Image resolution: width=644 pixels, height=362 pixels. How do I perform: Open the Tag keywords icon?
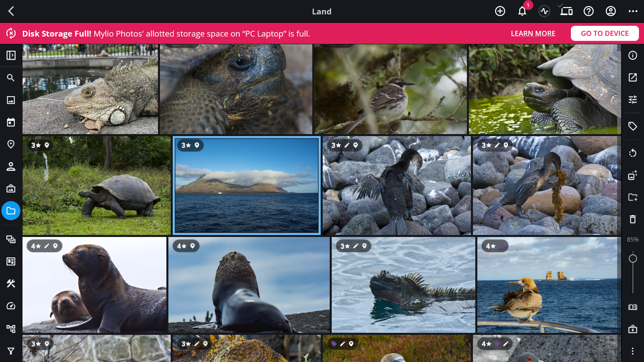tap(633, 126)
